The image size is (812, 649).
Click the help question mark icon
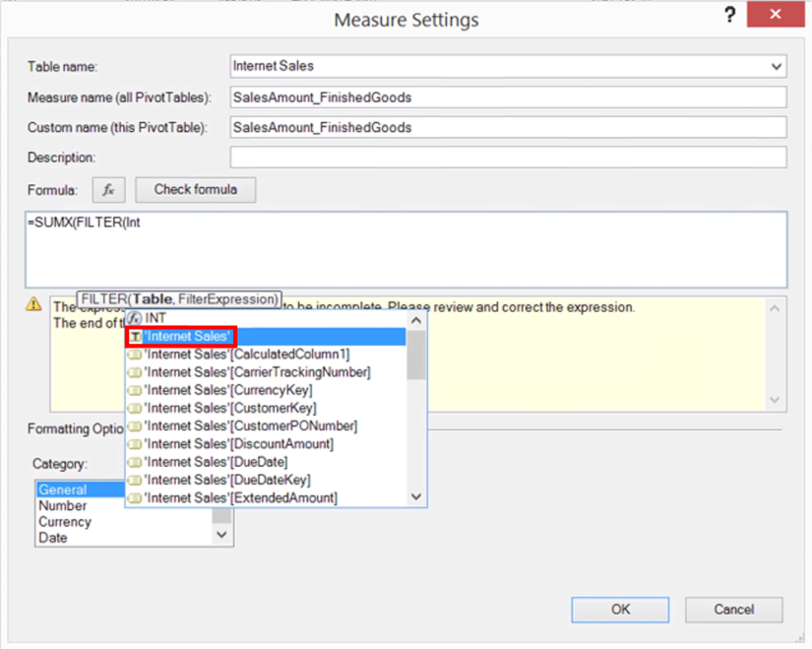coord(729,15)
